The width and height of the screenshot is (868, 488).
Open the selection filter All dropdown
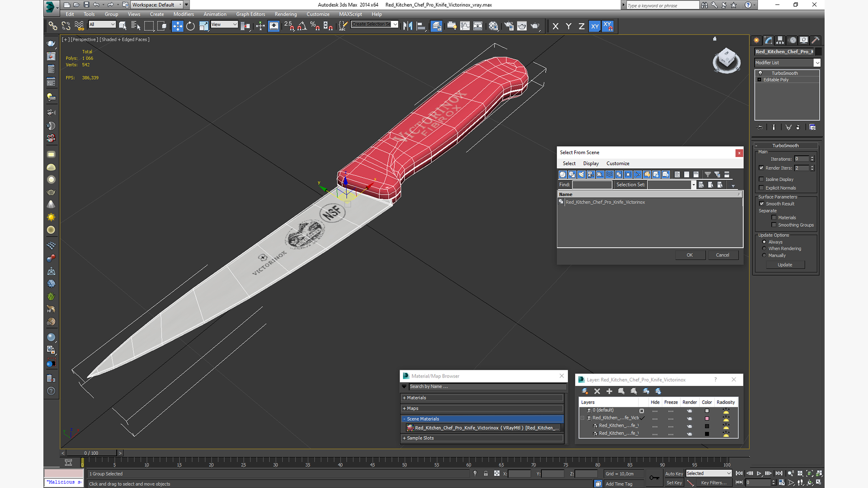point(102,24)
